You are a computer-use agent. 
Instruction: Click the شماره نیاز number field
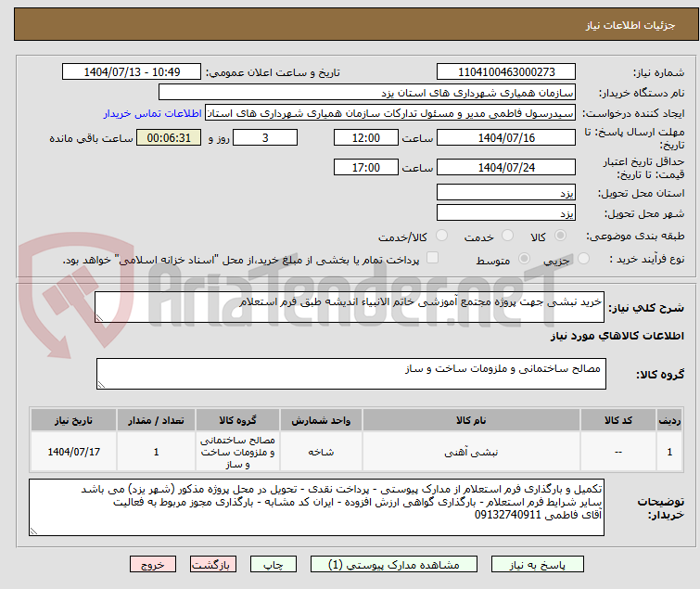point(506,72)
